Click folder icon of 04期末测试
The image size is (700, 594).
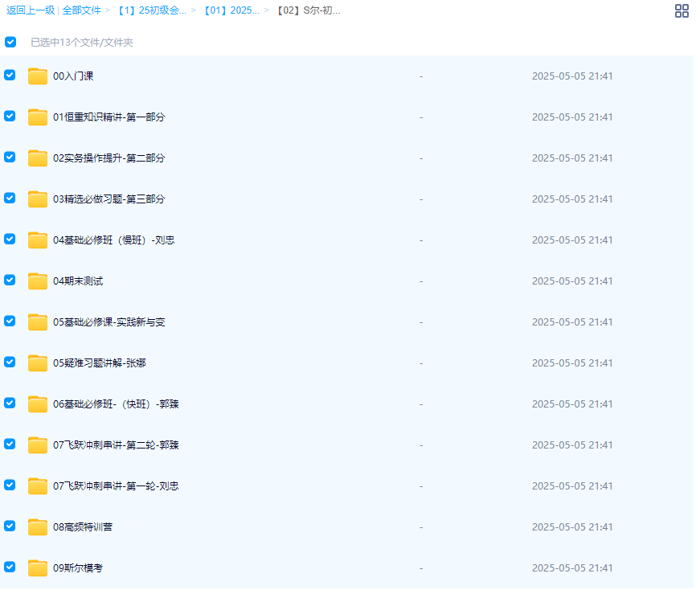pos(38,282)
